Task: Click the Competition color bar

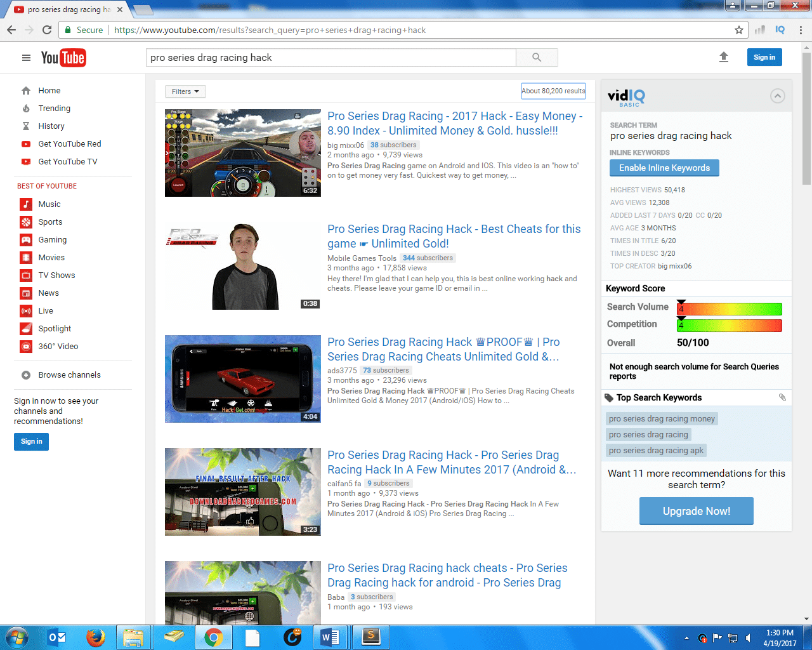Action: [730, 326]
